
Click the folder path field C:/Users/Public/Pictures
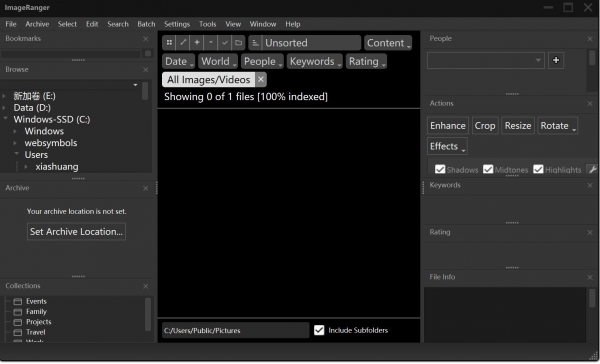[235, 330]
